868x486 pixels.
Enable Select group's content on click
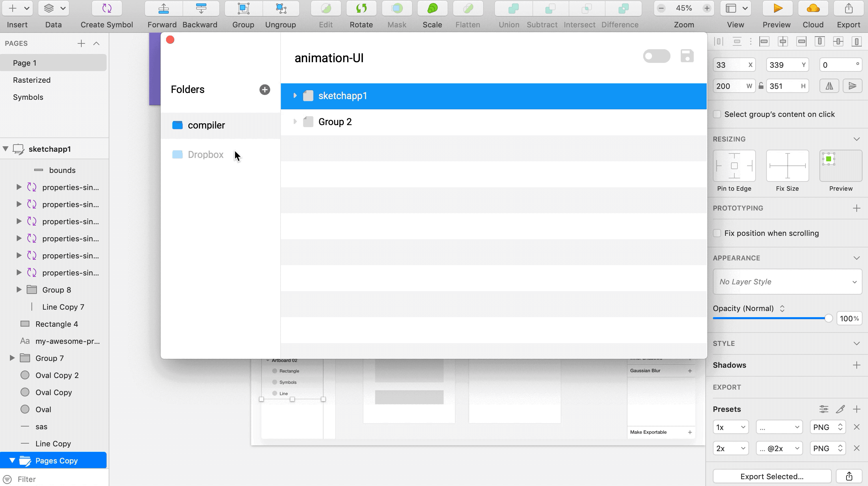pyautogui.click(x=717, y=114)
